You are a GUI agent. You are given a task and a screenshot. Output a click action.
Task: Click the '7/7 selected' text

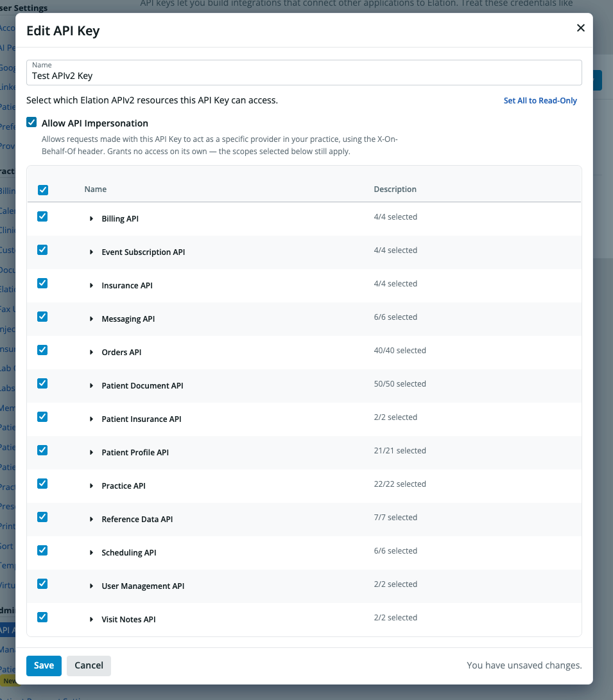(x=395, y=518)
